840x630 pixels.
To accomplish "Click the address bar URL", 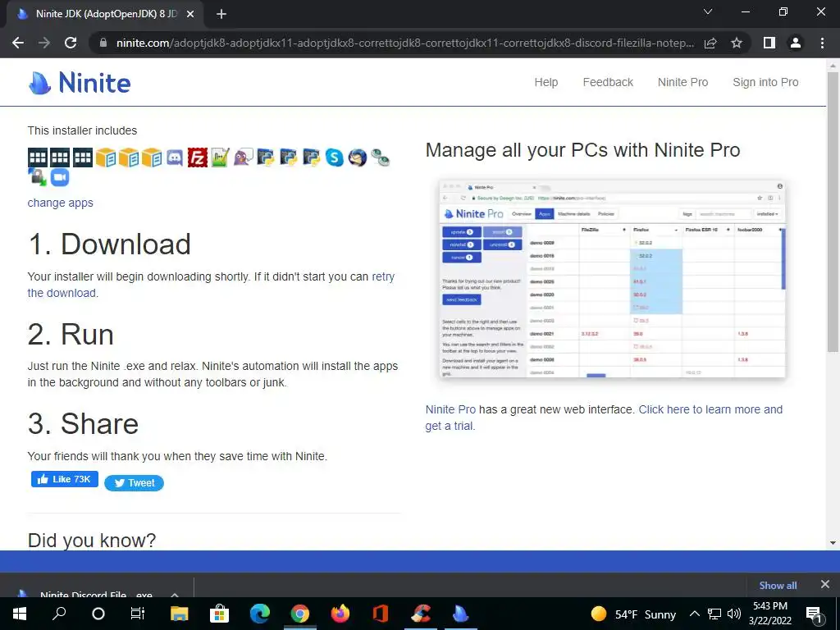I will click(x=405, y=43).
